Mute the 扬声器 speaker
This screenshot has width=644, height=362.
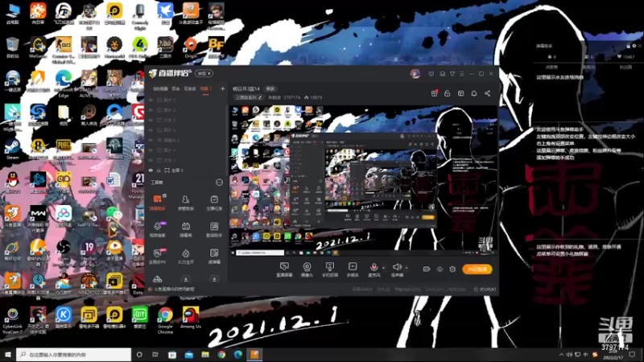(397, 269)
